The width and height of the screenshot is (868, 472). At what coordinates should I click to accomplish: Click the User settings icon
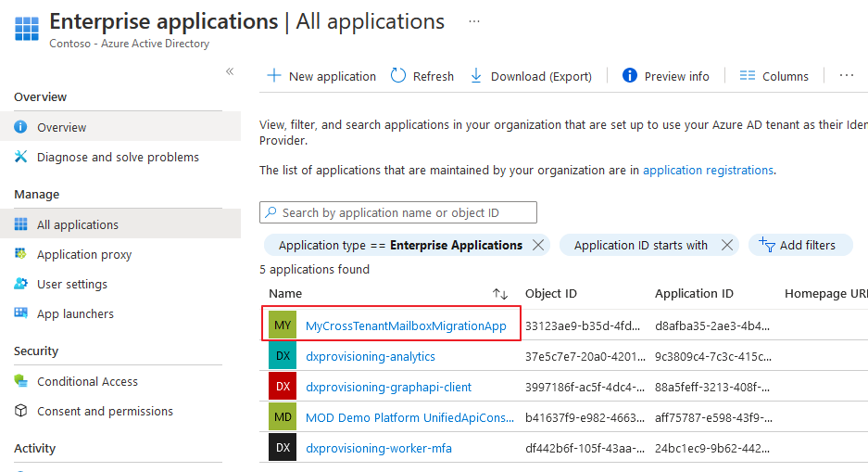pyautogui.click(x=20, y=284)
